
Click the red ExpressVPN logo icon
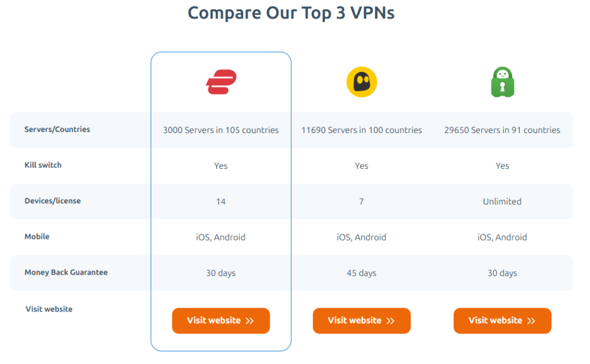pos(221,82)
